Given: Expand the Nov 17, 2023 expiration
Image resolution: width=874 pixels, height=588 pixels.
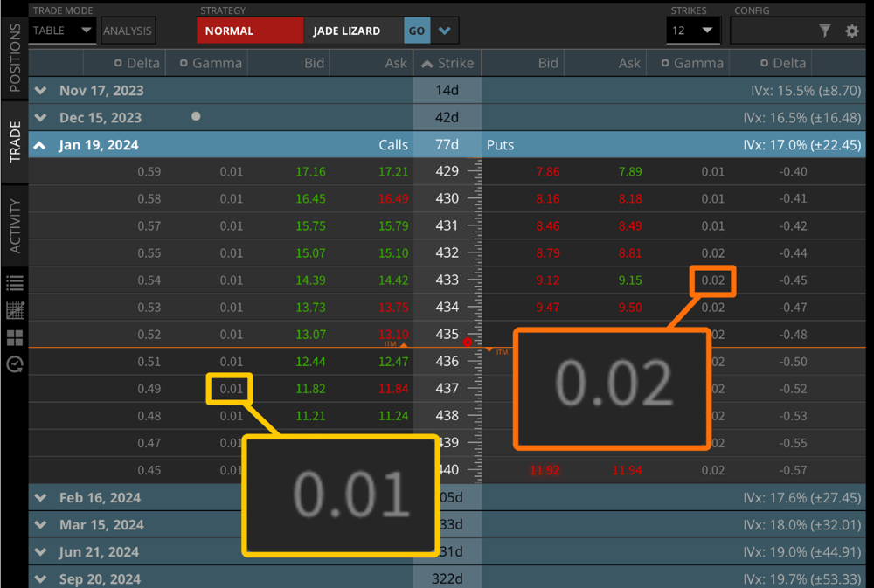Looking at the screenshot, I should click(x=40, y=90).
